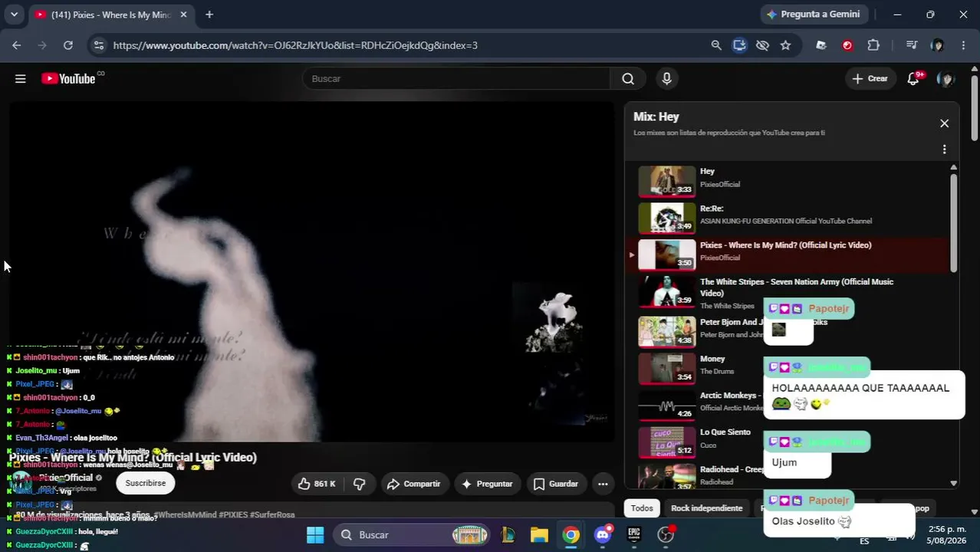Go back with browser back arrow
This screenshot has width=980, height=552.
(17, 45)
